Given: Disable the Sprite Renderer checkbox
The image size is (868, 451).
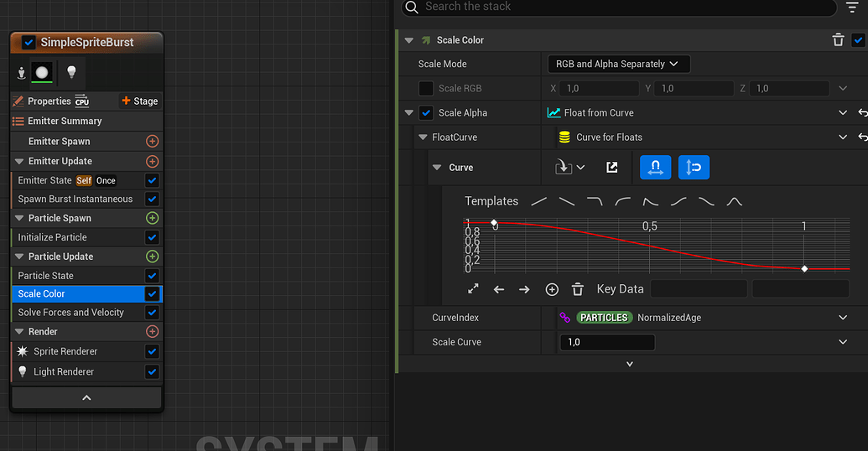Looking at the screenshot, I should pyautogui.click(x=152, y=351).
